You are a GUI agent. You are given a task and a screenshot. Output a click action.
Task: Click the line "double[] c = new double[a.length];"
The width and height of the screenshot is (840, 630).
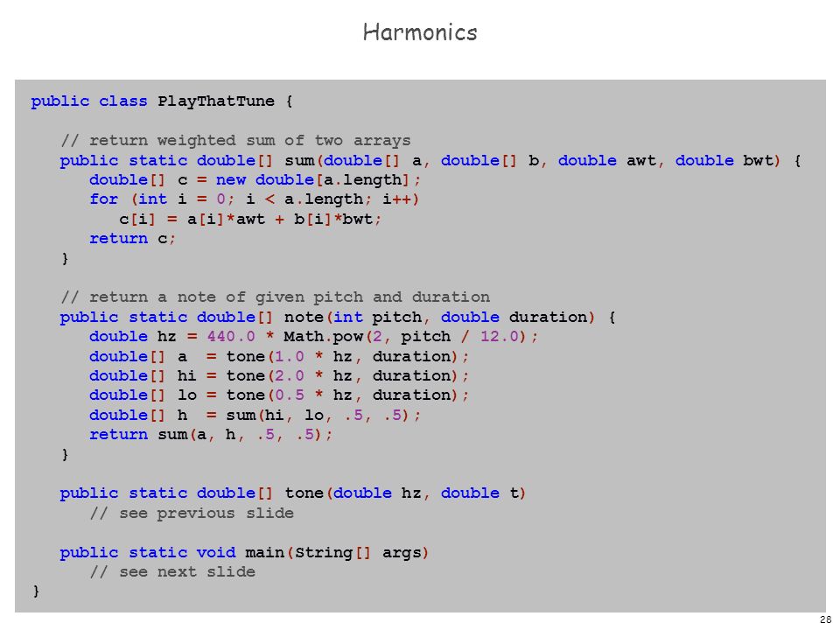coord(255,180)
